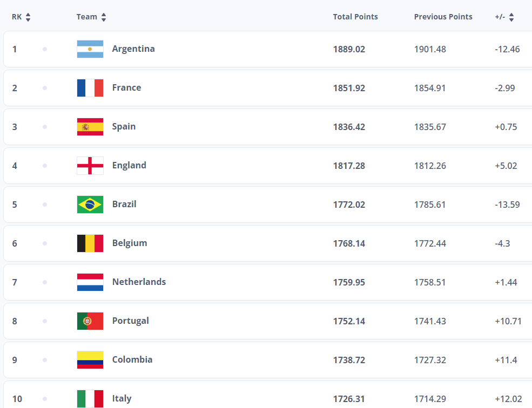Viewport: 532px width, 408px height.
Task: Click the Total Points column header
Action: [355, 17]
